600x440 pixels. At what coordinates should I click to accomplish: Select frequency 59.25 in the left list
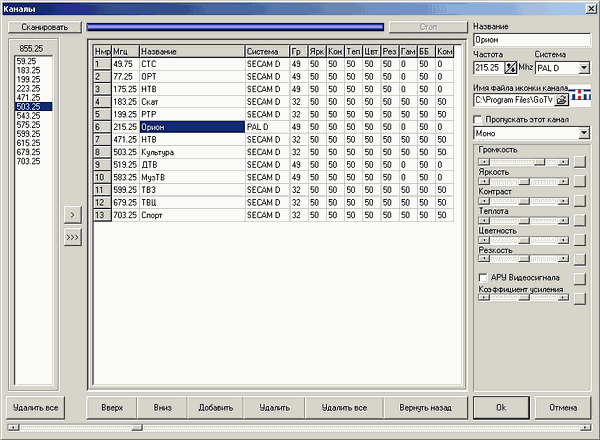point(33,61)
